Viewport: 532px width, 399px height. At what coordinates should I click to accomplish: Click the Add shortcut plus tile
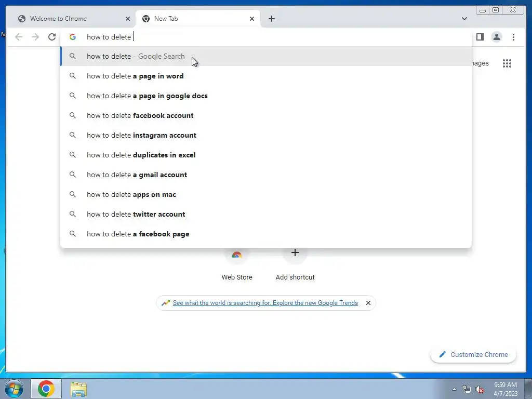295,264
